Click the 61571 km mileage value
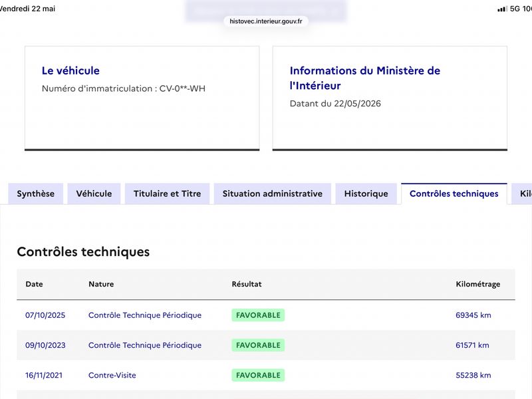Screen dimensions: 532x399 [472, 345]
